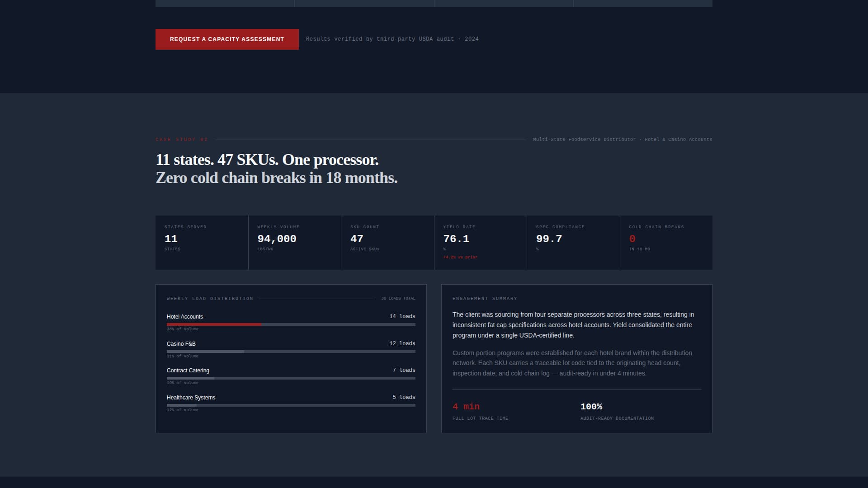Click the REQUEST A CAPACITY ASSESSMENT button
Screen dimensions: 868x488
[x=226, y=39]
